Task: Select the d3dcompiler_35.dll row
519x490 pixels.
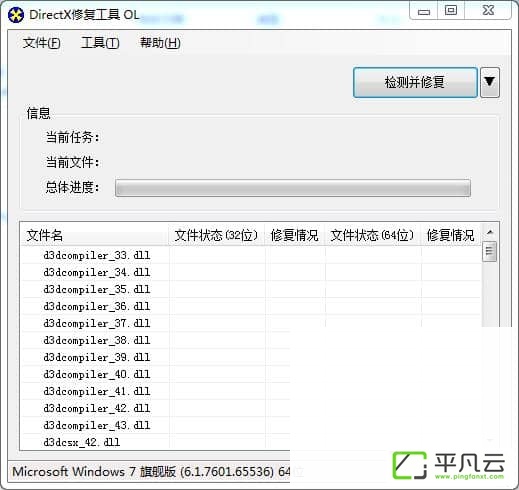Action: coord(251,289)
